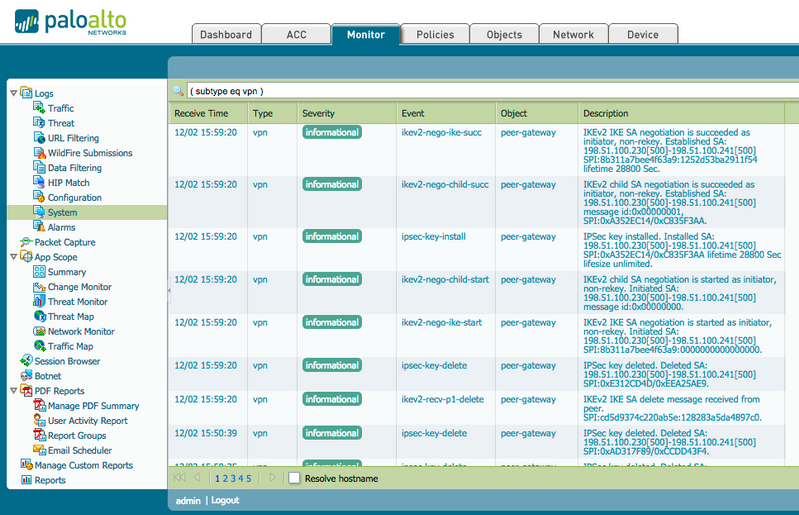The image size is (799, 515).
Task: Click the App Scope Summary icon
Action: point(39,271)
